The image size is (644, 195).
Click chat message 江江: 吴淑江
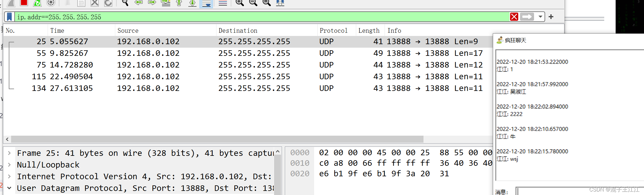click(x=511, y=92)
